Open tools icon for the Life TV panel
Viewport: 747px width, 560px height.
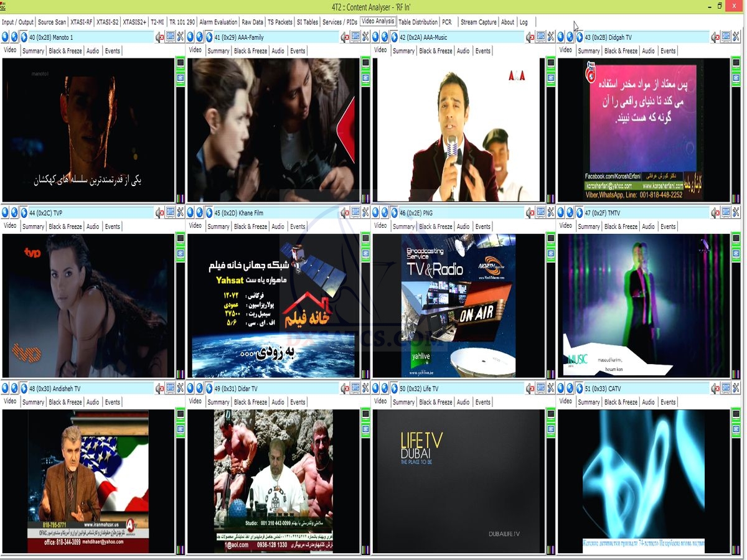[x=551, y=388]
